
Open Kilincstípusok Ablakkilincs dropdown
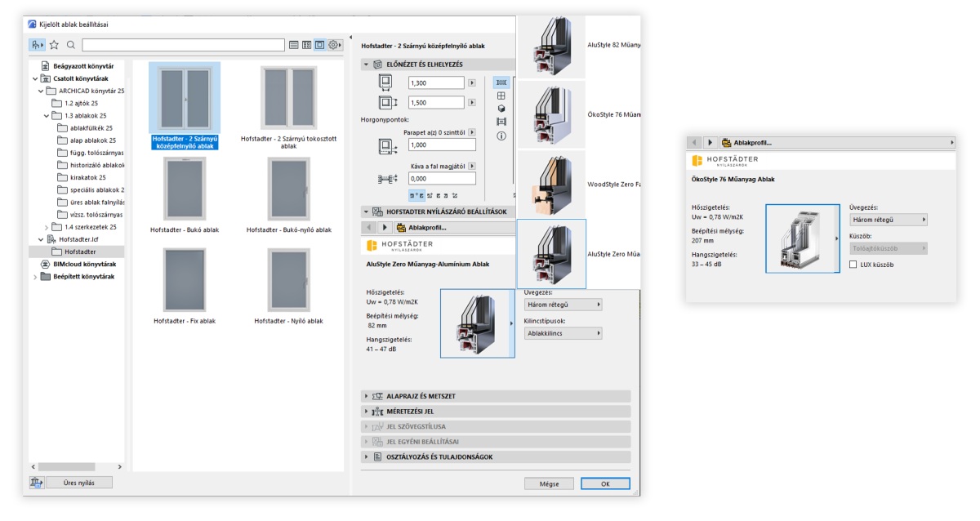562,333
